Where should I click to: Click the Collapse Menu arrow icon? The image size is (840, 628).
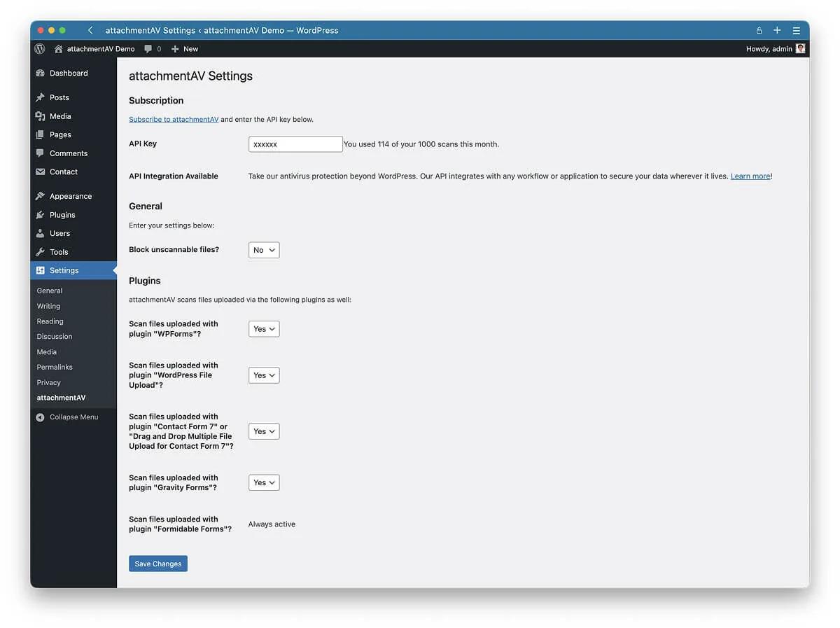point(41,417)
